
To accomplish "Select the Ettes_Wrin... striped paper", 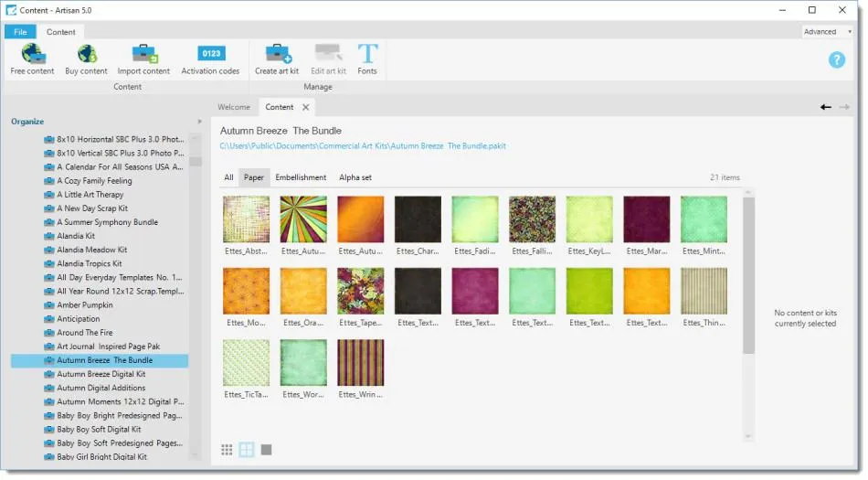I will pos(360,363).
